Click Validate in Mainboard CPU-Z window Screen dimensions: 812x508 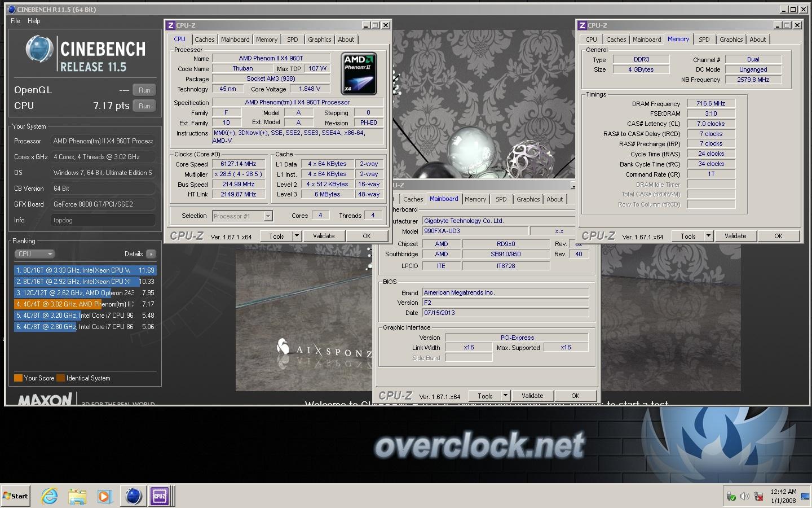pyautogui.click(x=532, y=396)
